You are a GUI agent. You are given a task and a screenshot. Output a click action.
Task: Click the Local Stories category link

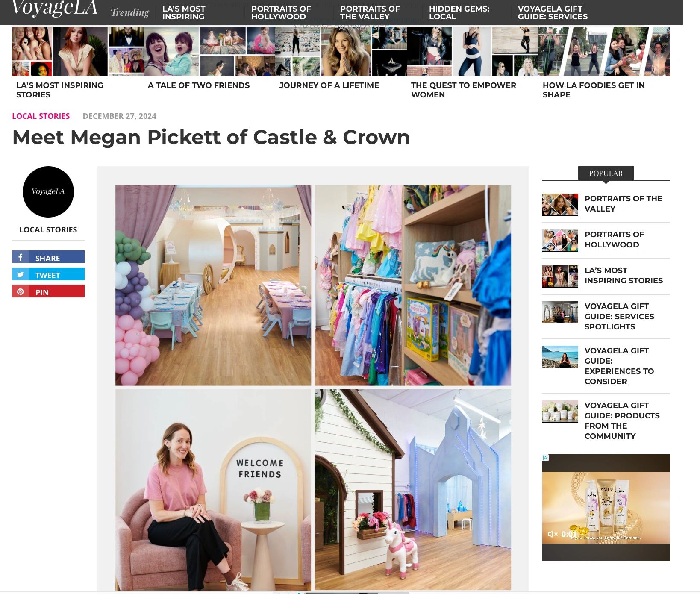41,116
